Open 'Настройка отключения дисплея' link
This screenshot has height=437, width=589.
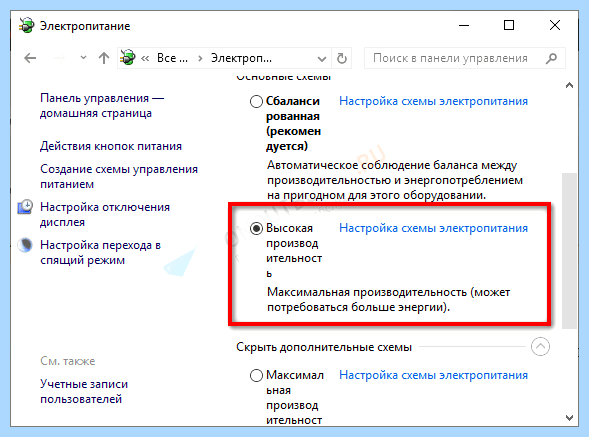click(105, 215)
